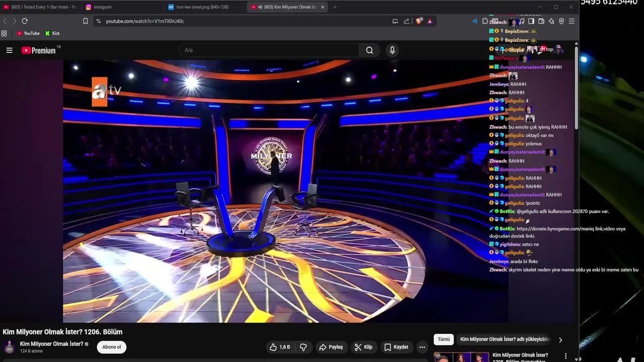
Task: Click Zhwach message about skyrim iskelet
Action: 573,270
